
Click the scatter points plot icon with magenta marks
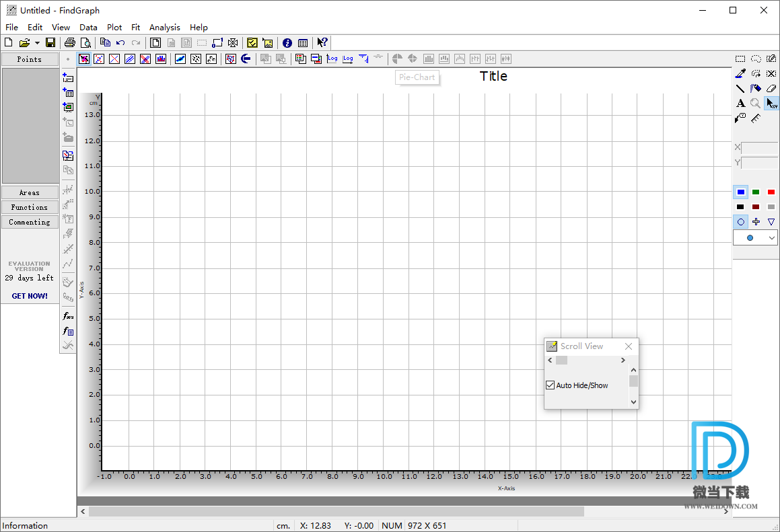[84, 59]
